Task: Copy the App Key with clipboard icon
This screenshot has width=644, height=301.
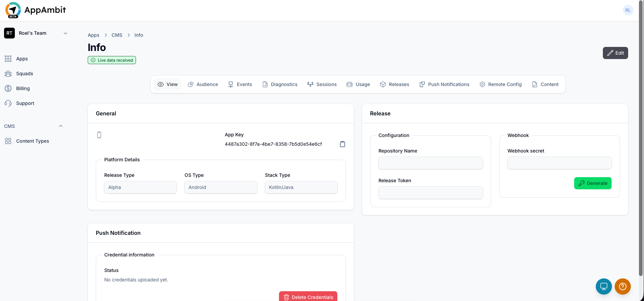Action: (342, 144)
